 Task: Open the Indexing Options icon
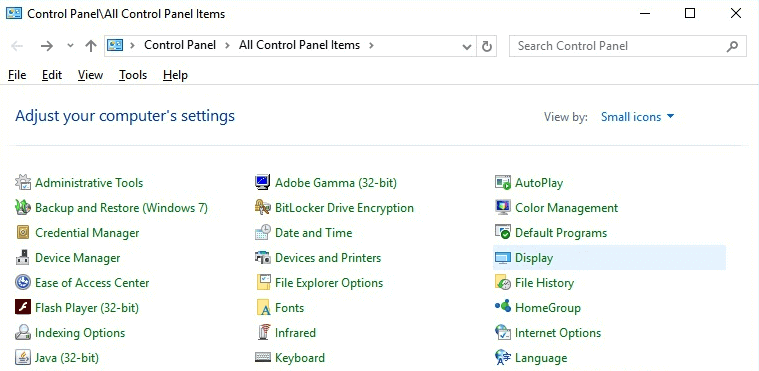point(23,333)
